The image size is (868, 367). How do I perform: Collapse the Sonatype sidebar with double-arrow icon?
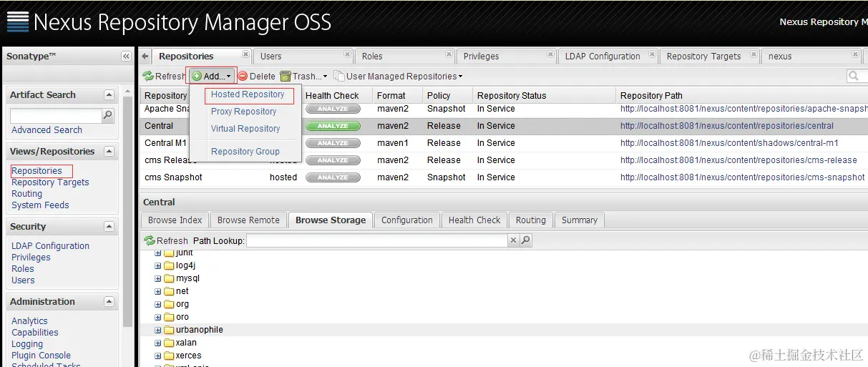(x=126, y=57)
